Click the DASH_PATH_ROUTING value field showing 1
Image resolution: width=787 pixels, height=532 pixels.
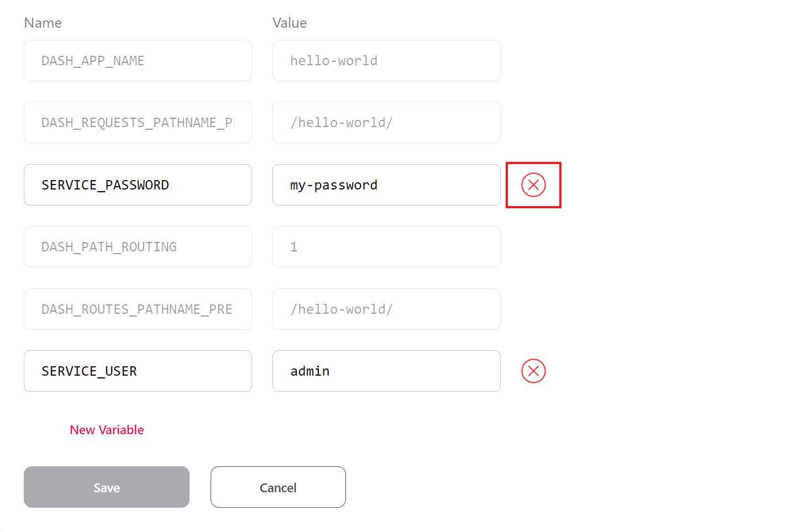pyautogui.click(x=386, y=247)
